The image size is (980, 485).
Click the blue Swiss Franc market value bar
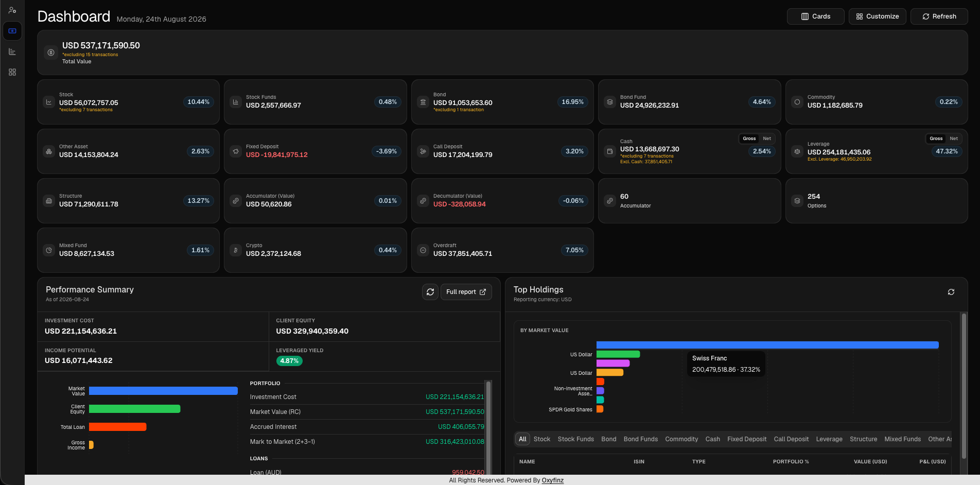tap(767, 345)
